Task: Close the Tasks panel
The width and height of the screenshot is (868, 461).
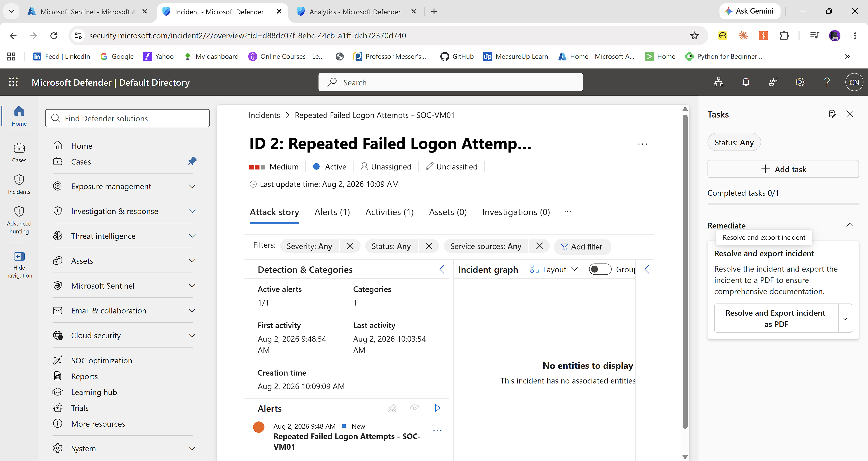Action: [x=850, y=114]
